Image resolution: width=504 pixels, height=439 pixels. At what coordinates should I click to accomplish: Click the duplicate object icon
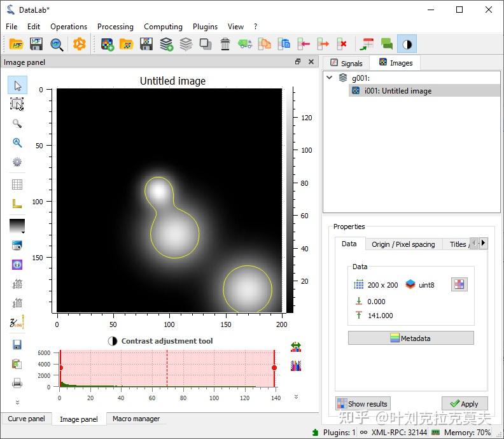coord(206,44)
